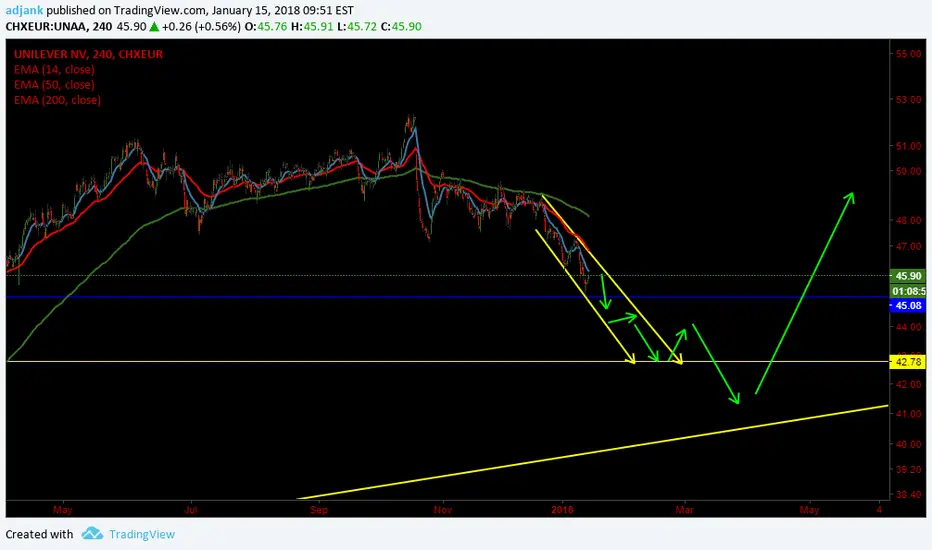
Task: Click the 55.00 price axis tick
Action: pyautogui.click(x=908, y=54)
